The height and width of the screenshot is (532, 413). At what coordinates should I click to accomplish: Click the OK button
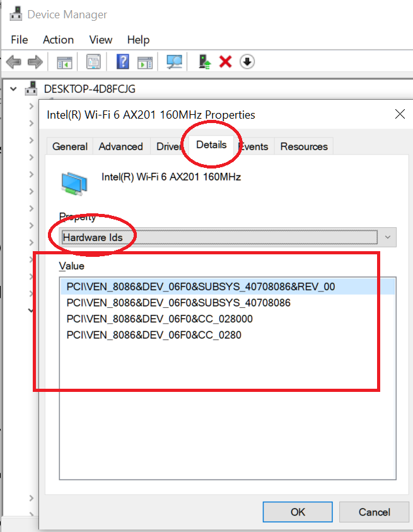pos(298,512)
